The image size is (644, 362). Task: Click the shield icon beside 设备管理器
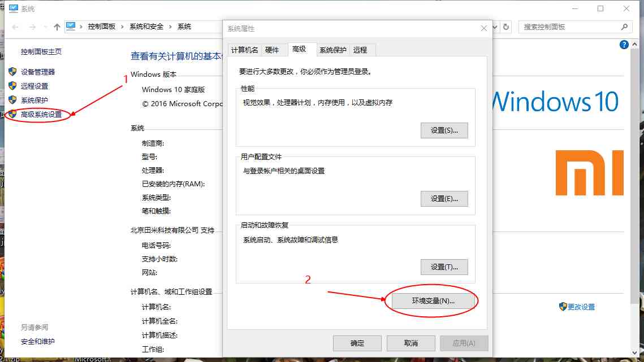click(12, 71)
